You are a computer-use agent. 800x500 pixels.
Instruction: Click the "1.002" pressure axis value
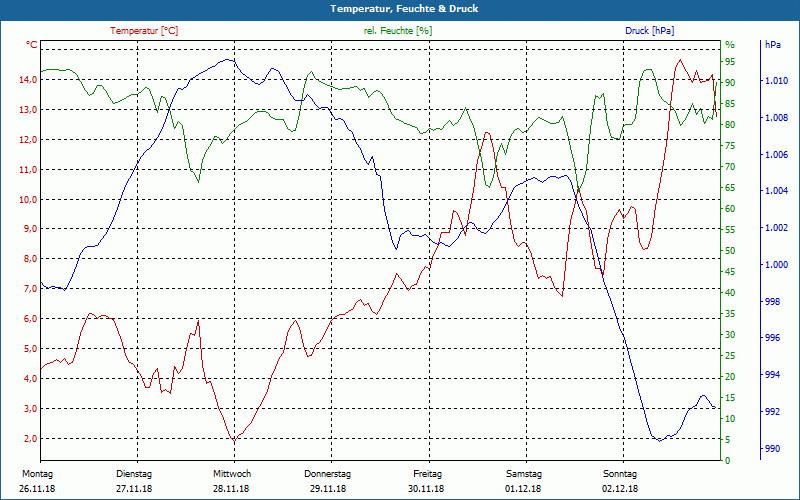[x=776, y=228]
